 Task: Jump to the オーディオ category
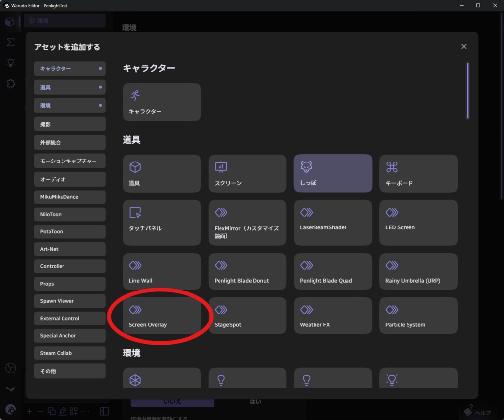point(70,179)
